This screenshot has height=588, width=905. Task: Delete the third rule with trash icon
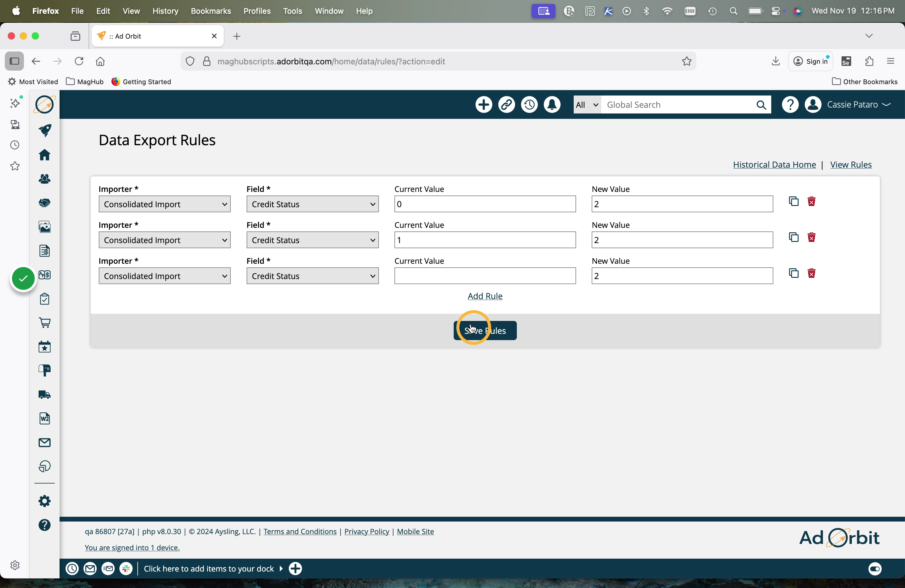click(811, 273)
